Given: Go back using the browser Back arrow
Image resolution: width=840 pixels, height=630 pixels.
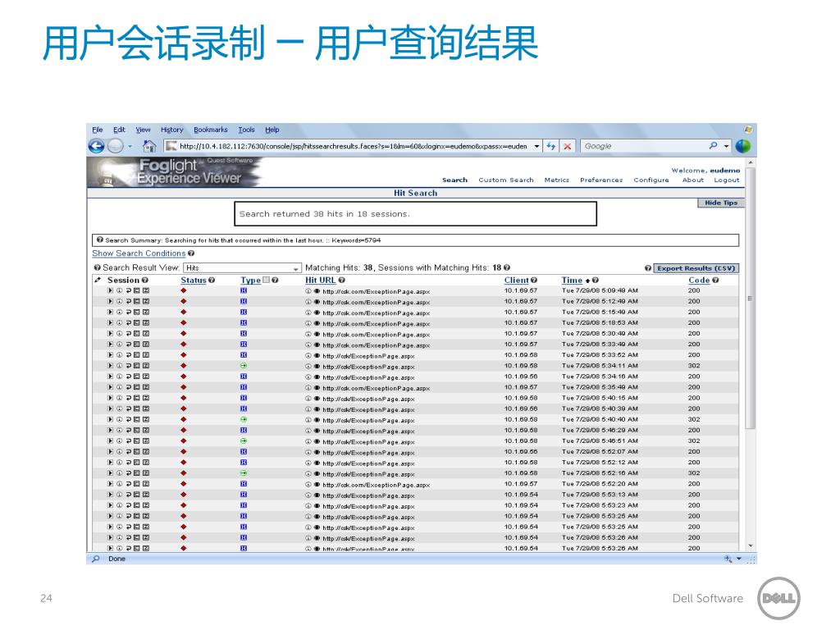Looking at the screenshot, I should pos(97,146).
